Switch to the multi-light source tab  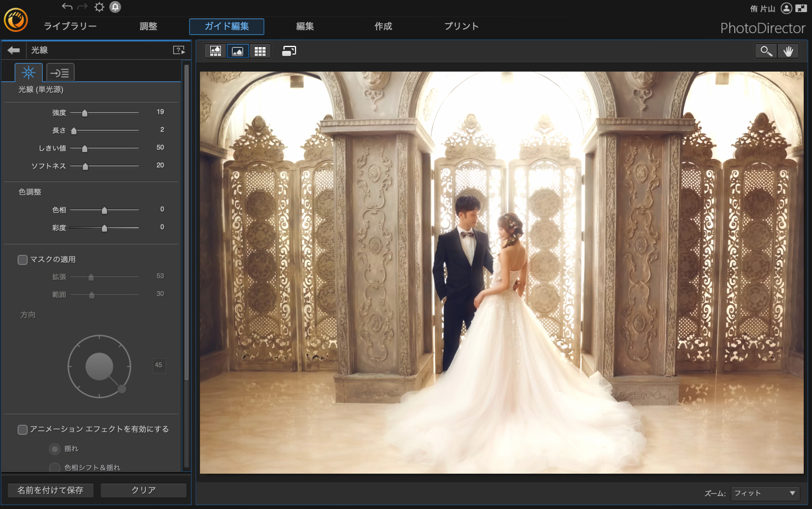[60, 73]
